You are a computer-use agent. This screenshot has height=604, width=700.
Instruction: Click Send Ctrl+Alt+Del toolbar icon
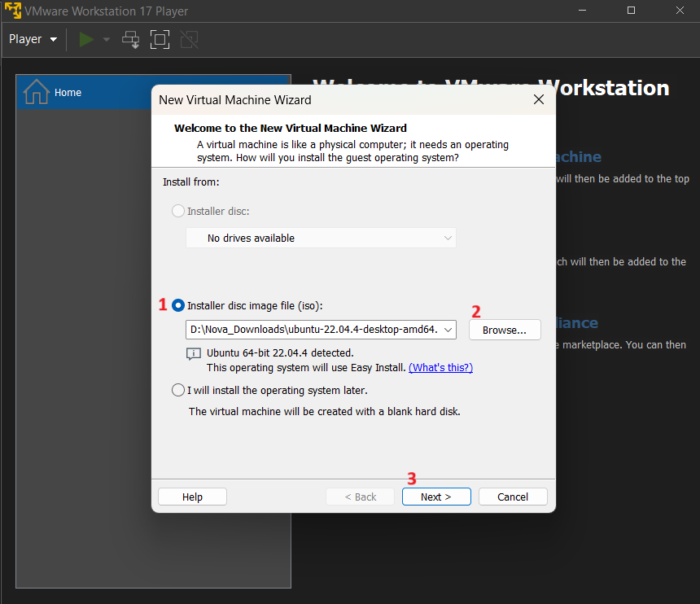[x=131, y=39]
